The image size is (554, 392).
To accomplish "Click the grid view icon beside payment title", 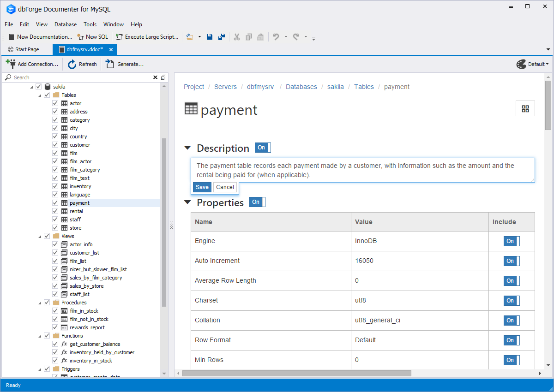I will point(525,108).
